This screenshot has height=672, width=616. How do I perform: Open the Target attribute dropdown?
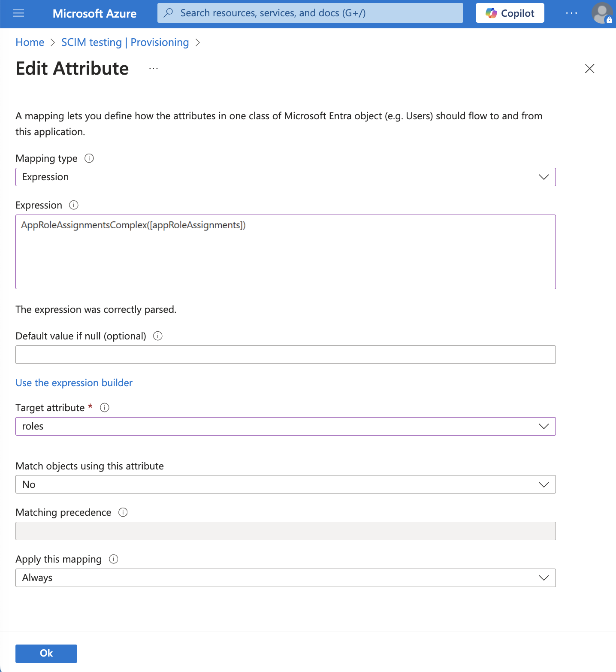(543, 426)
